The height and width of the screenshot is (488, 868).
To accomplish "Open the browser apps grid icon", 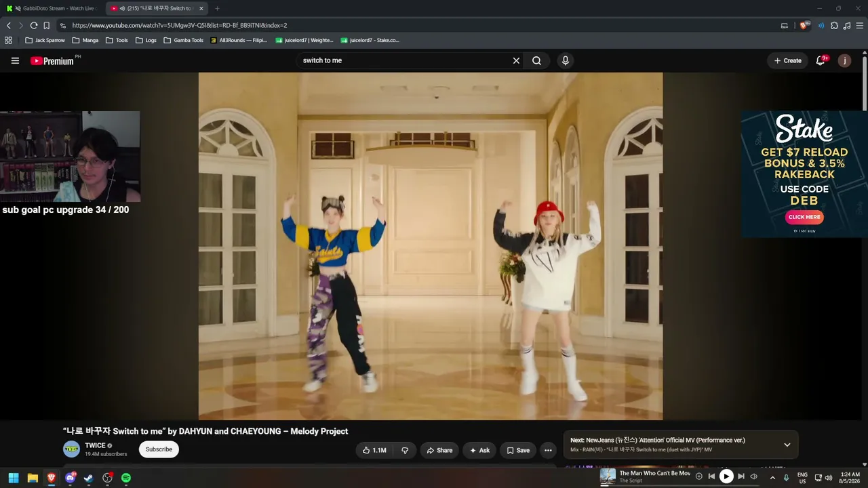I will (x=8, y=41).
